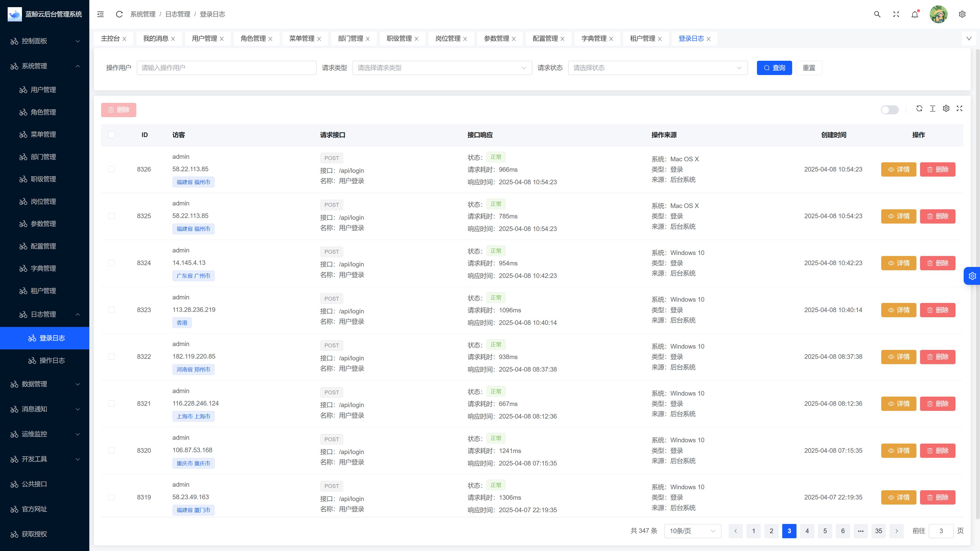Open the 请求类型 dropdown

coord(442,68)
